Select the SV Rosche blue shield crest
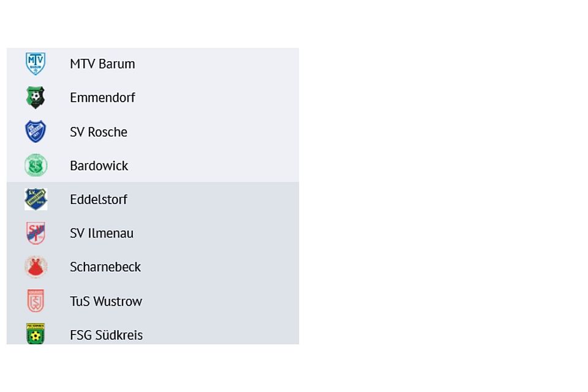The width and height of the screenshot is (588, 392). tap(36, 132)
